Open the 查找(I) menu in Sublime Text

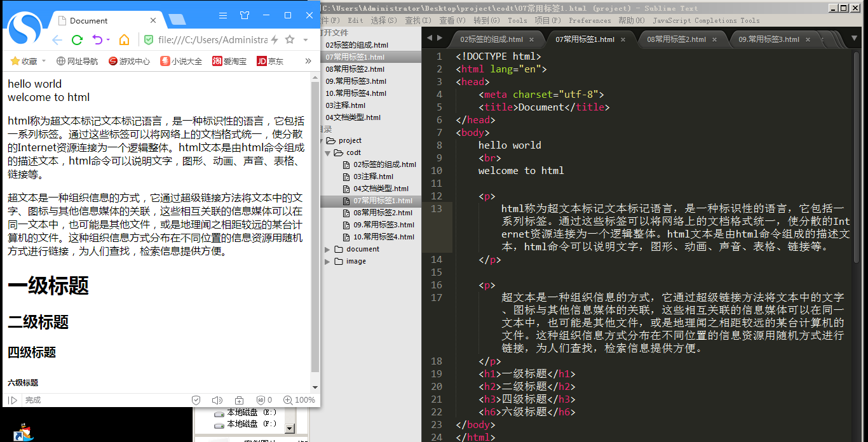tap(417, 20)
